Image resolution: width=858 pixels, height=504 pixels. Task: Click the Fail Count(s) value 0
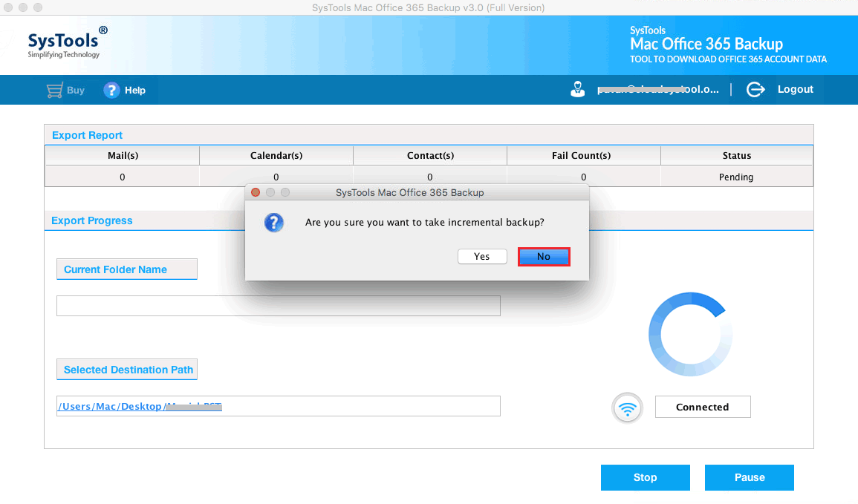[x=583, y=177]
